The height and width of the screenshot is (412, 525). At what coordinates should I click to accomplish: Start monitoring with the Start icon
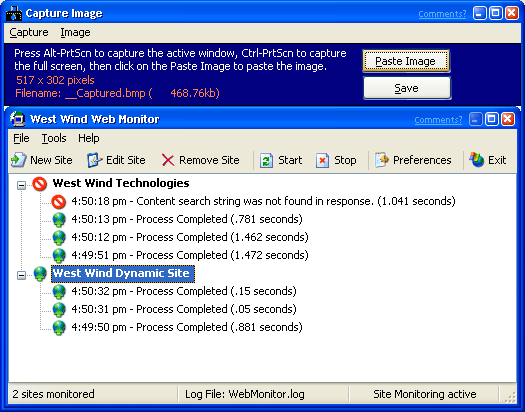point(266,160)
